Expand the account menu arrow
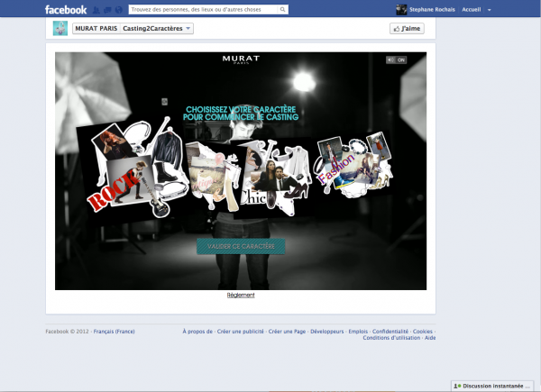 [x=490, y=10]
